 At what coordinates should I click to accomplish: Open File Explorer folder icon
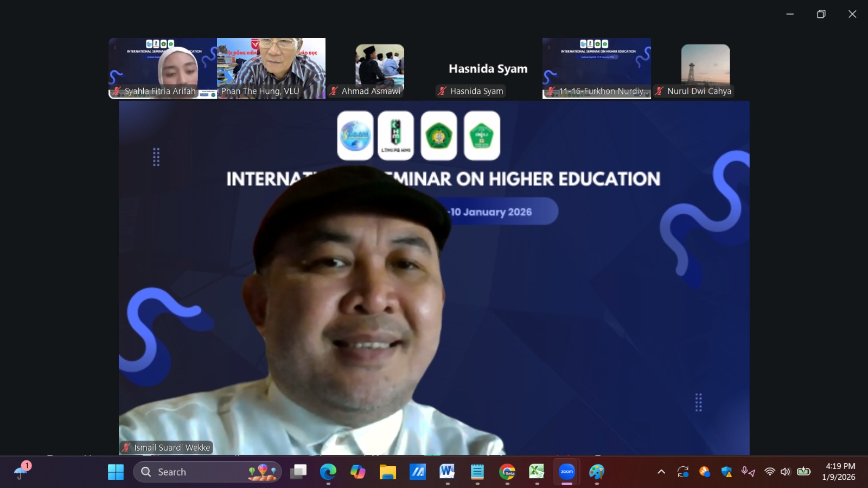[387, 472]
